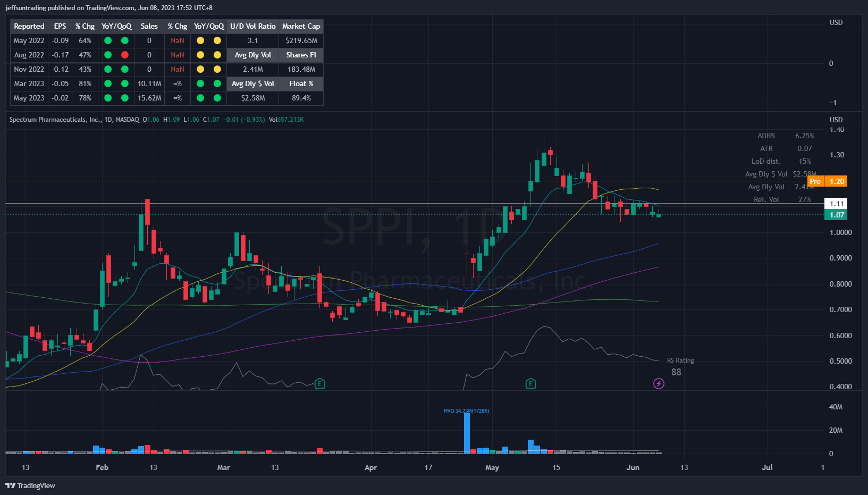Click the Vol 657.213K legend value
Image resolution: width=868 pixels, height=495 pixels.
point(286,120)
